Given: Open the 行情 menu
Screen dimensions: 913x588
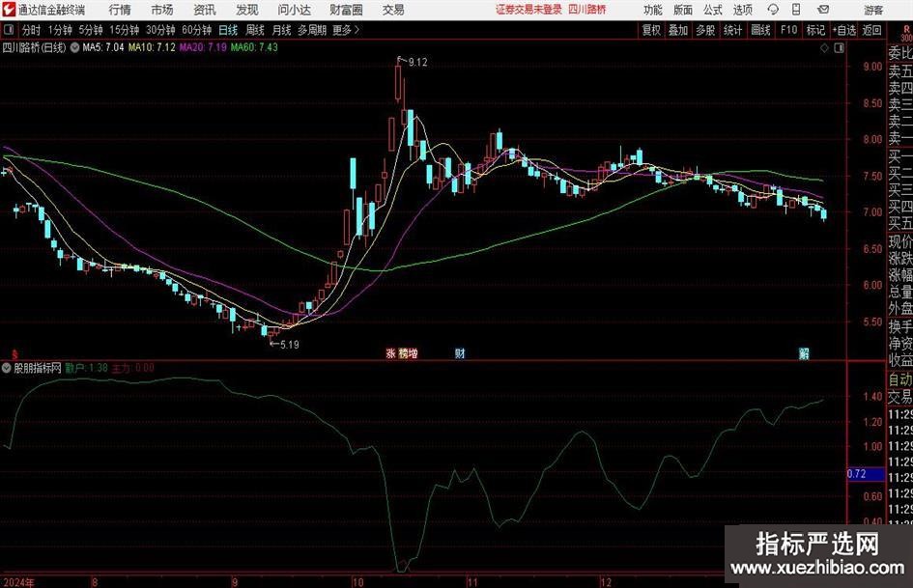Looking at the screenshot, I should click(120, 10).
